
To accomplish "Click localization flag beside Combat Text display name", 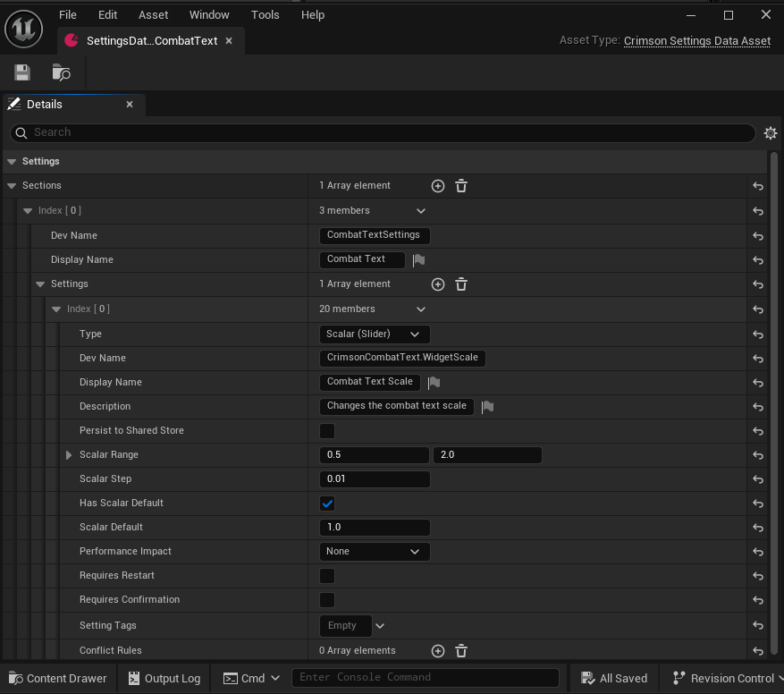I will tap(418, 259).
